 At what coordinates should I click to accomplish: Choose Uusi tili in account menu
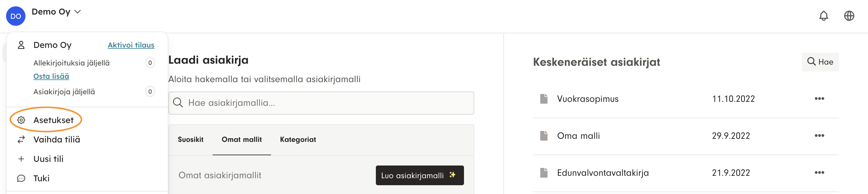point(48,159)
